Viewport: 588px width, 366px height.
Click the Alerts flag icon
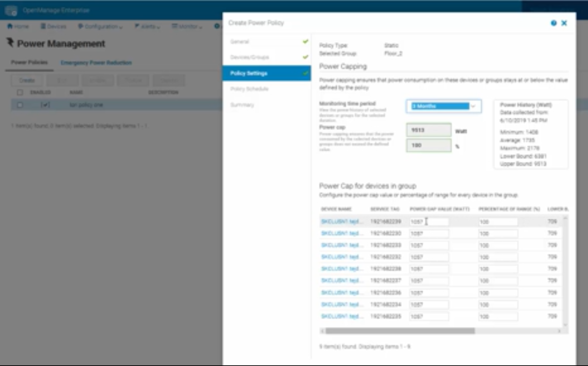[x=136, y=26]
